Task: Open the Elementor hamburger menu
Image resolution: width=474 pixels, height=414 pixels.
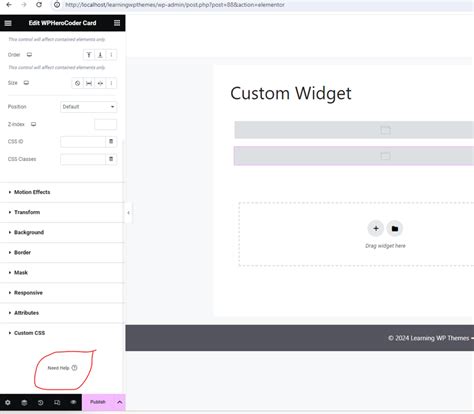Action: click(8, 23)
